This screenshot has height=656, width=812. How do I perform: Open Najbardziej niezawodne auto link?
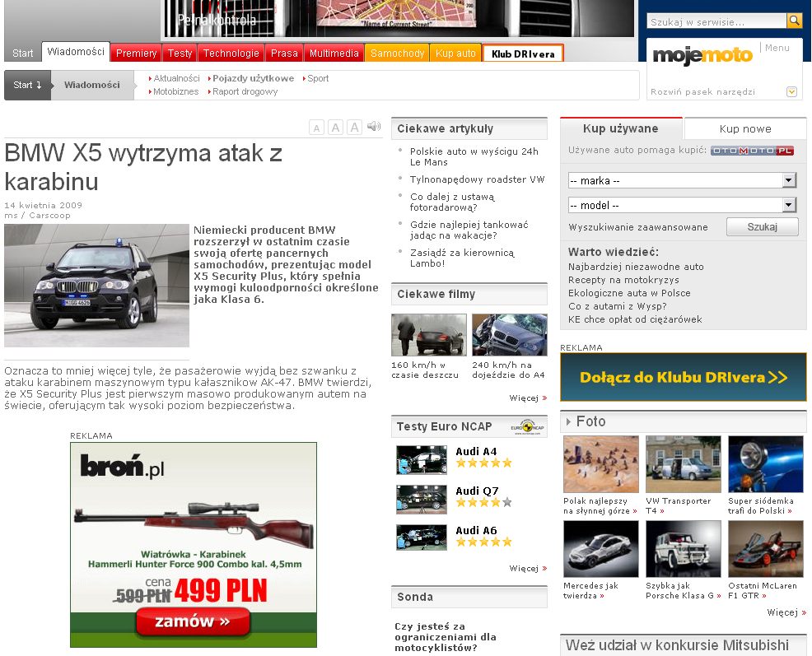pyautogui.click(x=636, y=267)
